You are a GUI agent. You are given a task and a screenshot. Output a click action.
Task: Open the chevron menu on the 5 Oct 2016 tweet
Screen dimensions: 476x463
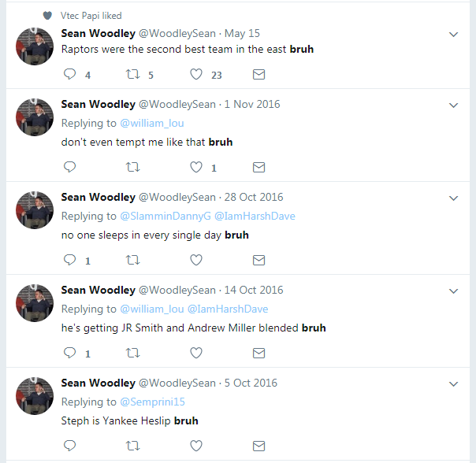453,383
